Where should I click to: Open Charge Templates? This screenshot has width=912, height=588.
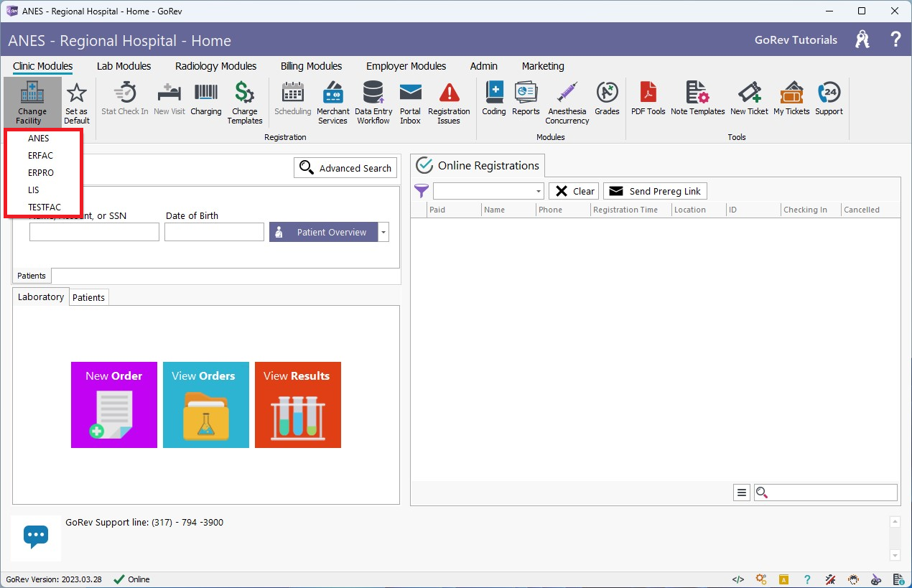pyautogui.click(x=245, y=103)
